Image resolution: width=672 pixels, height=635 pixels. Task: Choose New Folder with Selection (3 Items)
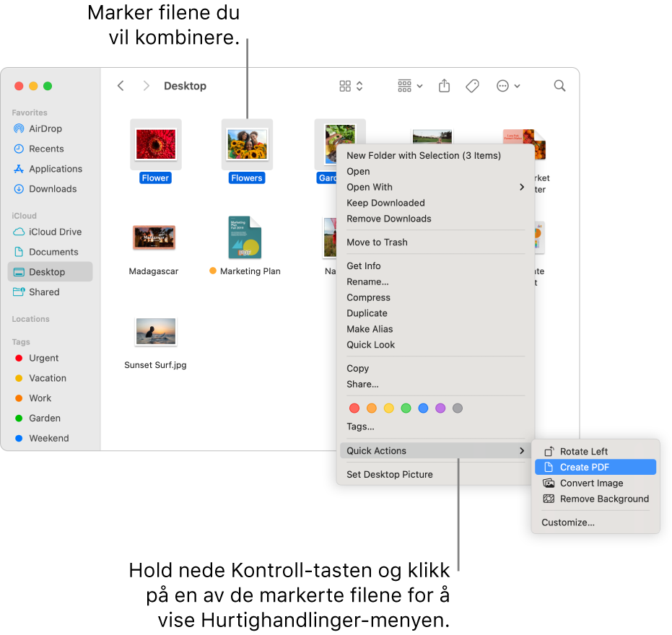coord(435,156)
